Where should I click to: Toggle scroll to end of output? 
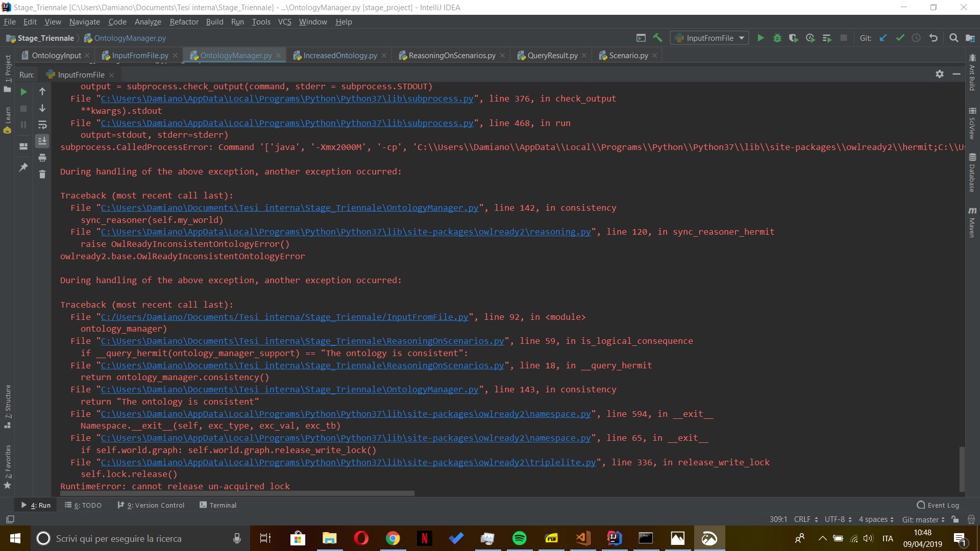pyautogui.click(x=42, y=141)
